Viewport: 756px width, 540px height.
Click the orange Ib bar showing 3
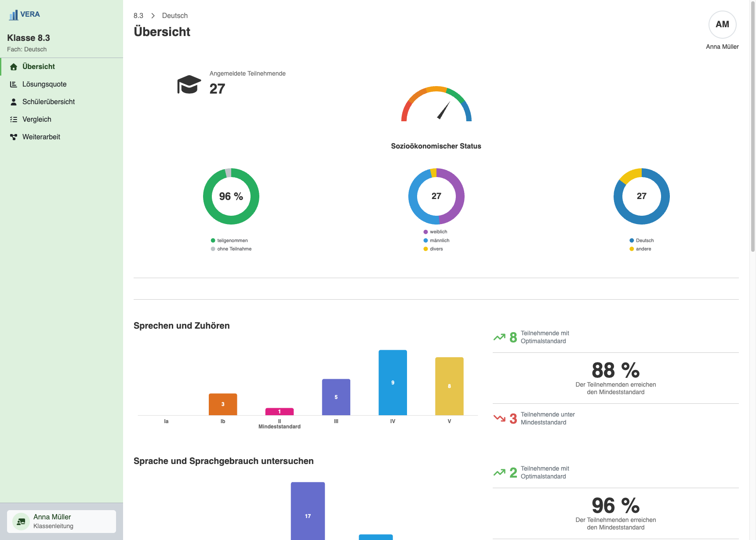223,404
